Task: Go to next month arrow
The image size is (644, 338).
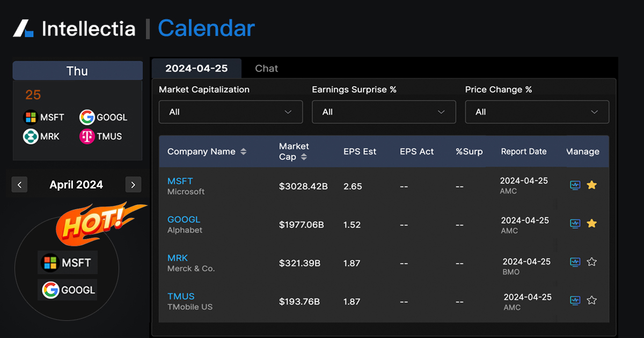Action: point(133,185)
